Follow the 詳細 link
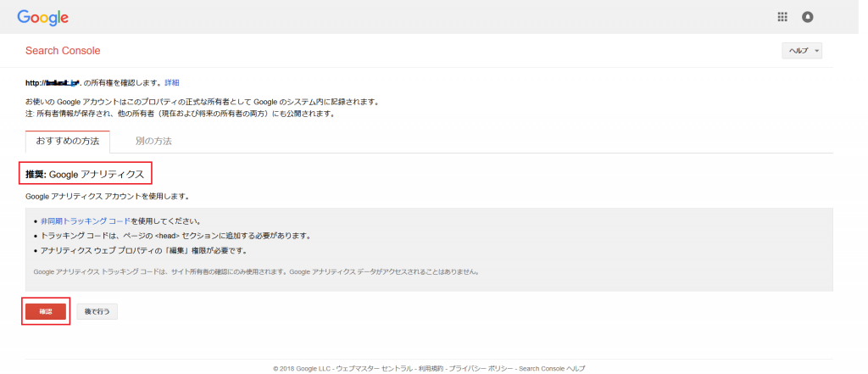The height and width of the screenshot is (374, 868). coord(171,82)
